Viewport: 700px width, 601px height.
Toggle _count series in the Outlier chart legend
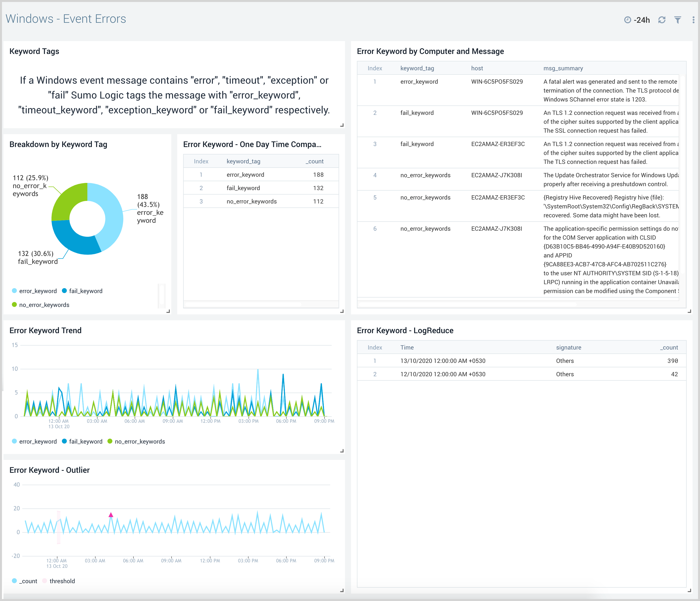click(x=28, y=581)
